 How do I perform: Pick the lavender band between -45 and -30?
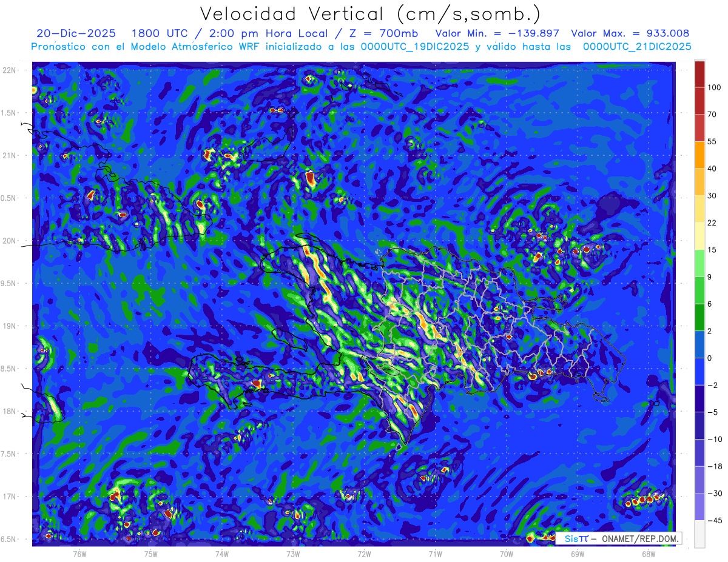699,507
